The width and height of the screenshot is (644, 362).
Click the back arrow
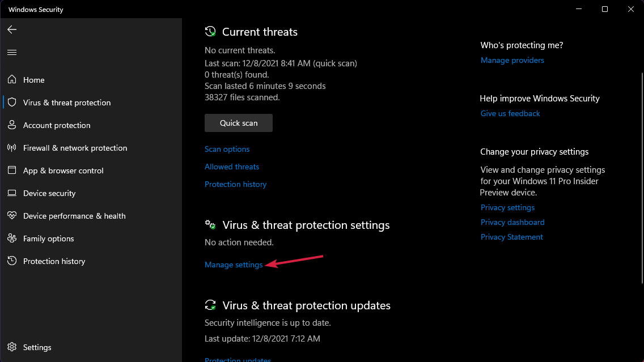click(12, 29)
